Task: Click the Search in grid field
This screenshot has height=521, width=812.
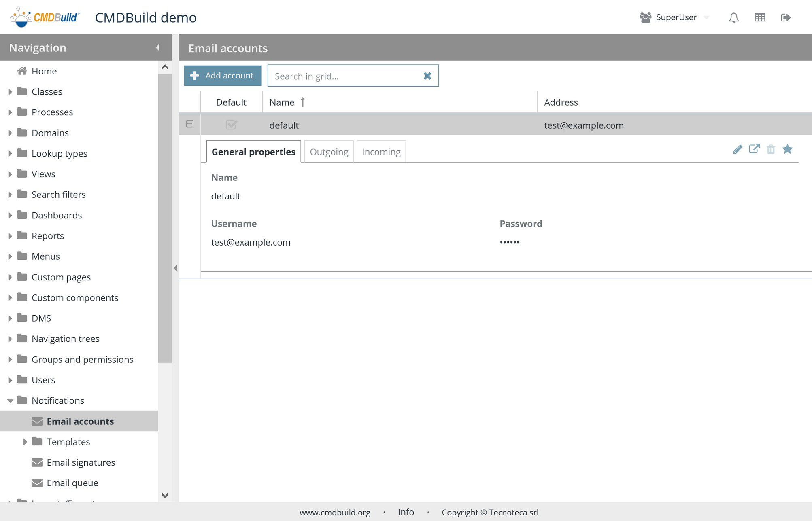Action: (x=344, y=76)
